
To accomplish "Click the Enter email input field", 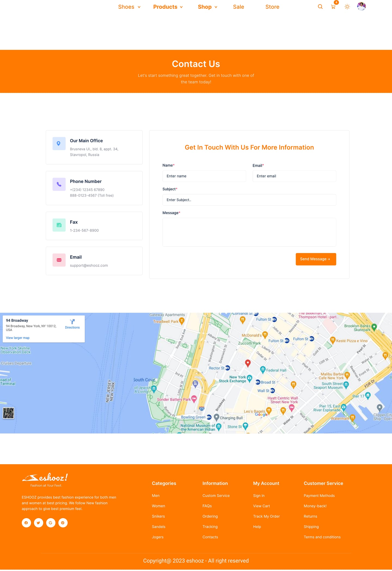I will (x=294, y=176).
